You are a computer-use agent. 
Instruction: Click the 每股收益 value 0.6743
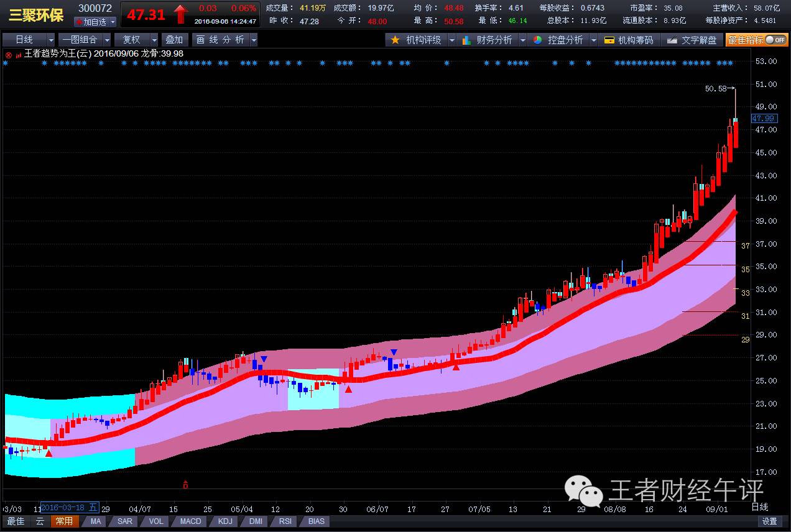pos(592,8)
